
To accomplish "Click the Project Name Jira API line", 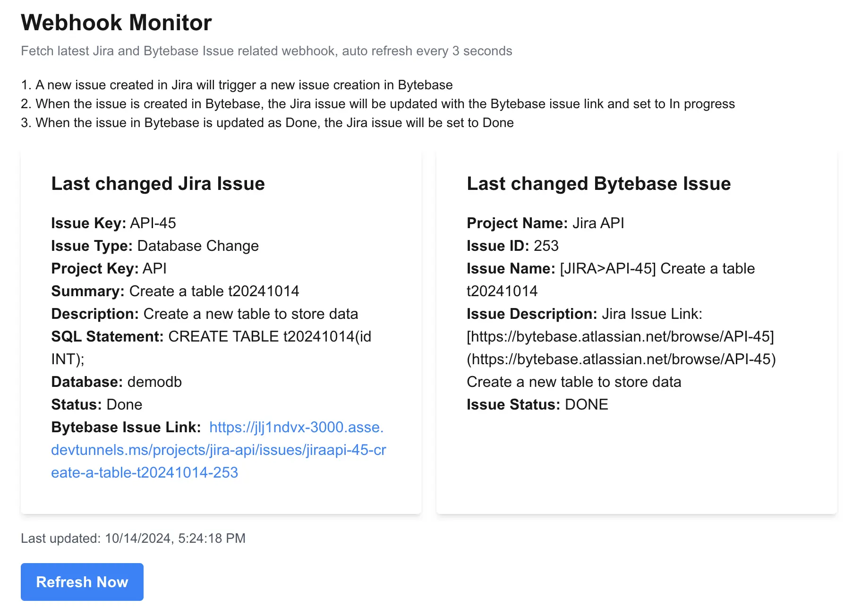I will click(x=545, y=223).
